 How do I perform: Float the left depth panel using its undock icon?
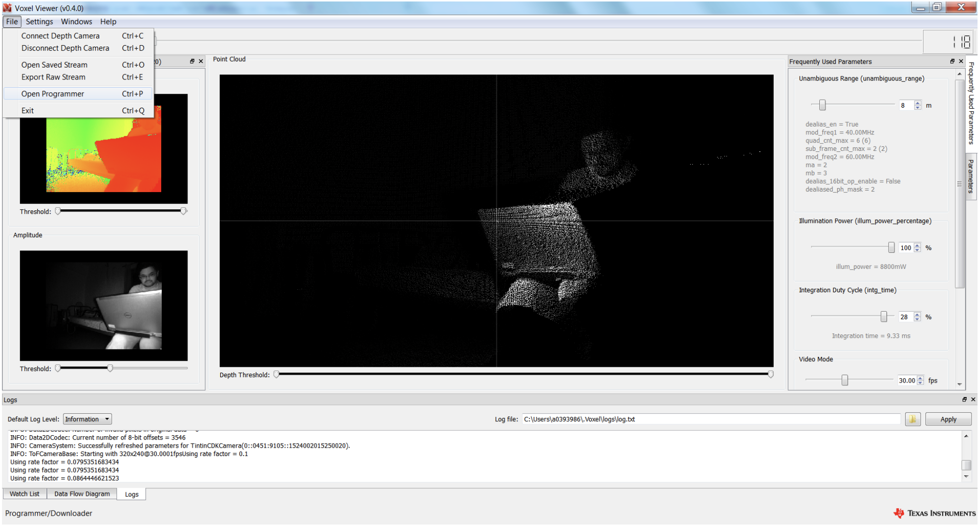pyautogui.click(x=192, y=62)
